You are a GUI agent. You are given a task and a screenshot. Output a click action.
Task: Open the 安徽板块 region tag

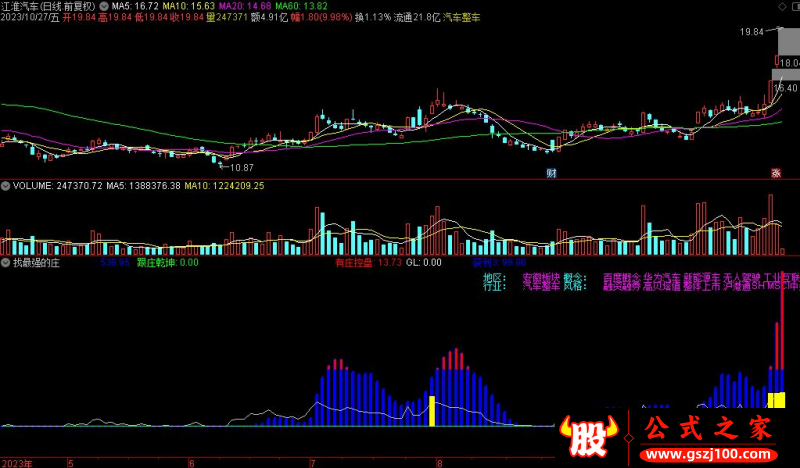[541, 278]
